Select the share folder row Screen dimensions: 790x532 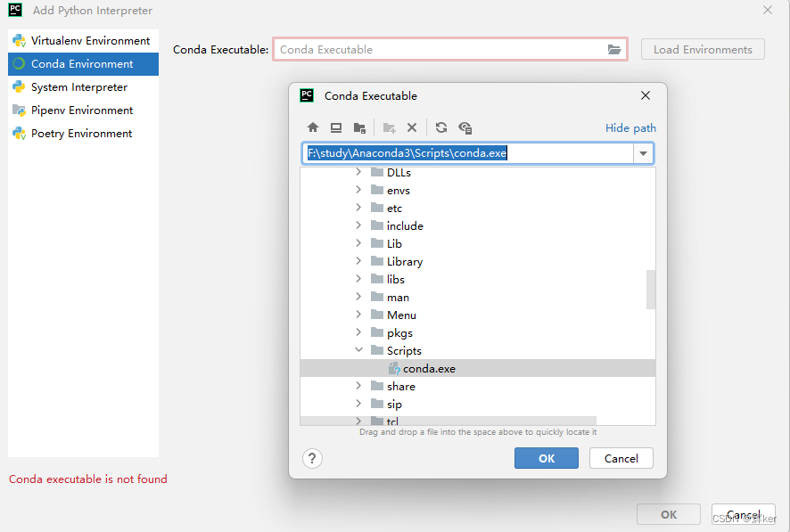478,386
